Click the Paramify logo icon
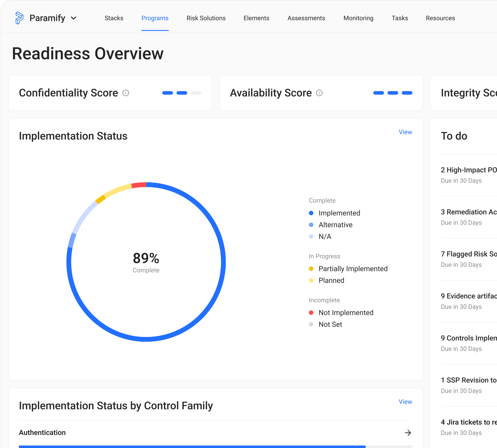The image size is (497, 448). pyautogui.click(x=19, y=18)
